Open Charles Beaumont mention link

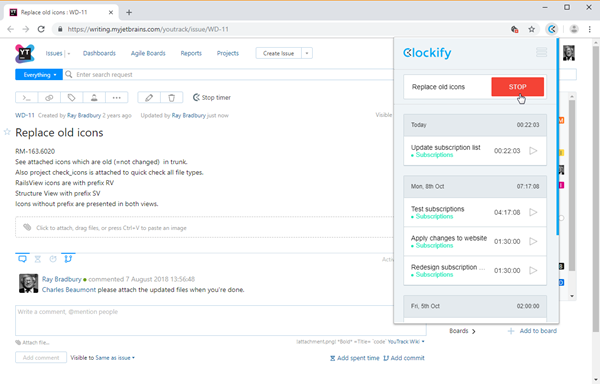point(69,290)
